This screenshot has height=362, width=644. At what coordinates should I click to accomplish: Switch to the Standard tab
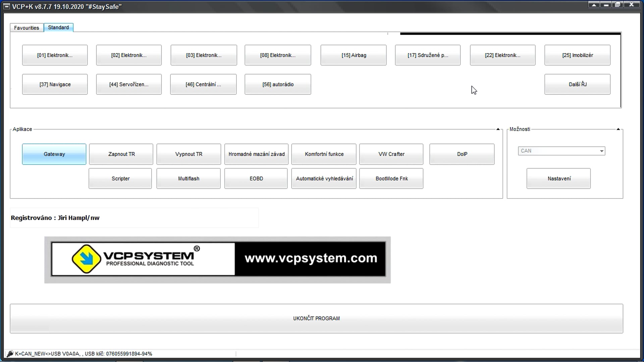point(58,27)
